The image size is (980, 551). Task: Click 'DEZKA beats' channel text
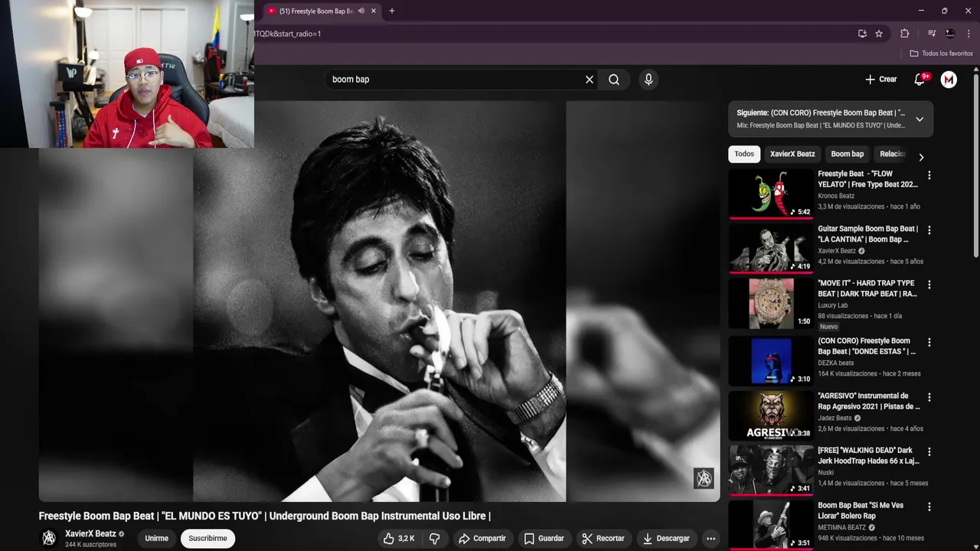(835, 363)
